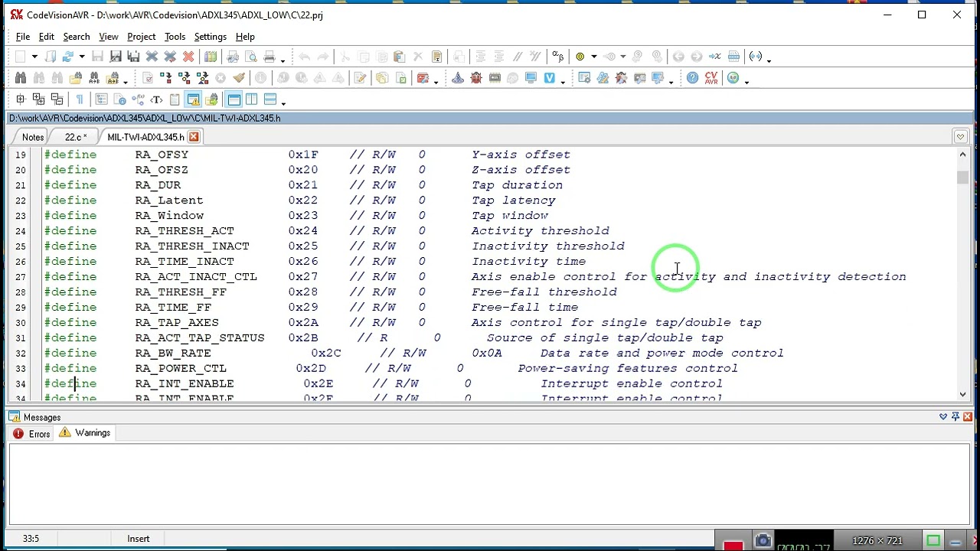Image resolution: width=980 pixels, height=551 pixels.
Task: Open the Settings menu
Action: tap(211, 37)
